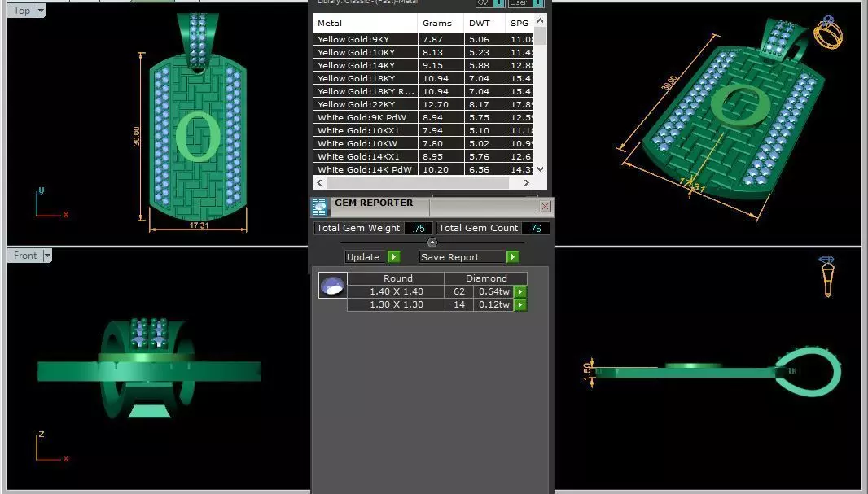The width and height of the screenshot is (868, 494).
Task: Select the White Gold:14KX1 row
Action: click(x=423, y=156)
